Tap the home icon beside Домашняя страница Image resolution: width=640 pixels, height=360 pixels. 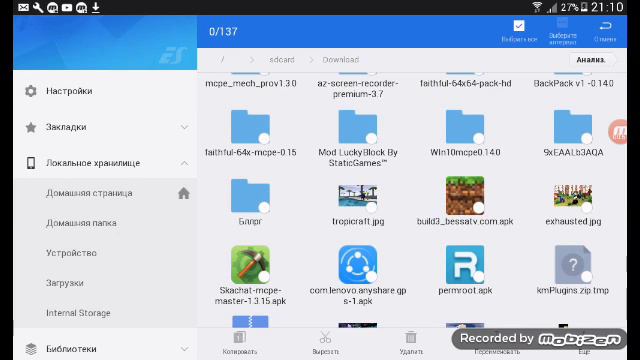coord(184,193)
